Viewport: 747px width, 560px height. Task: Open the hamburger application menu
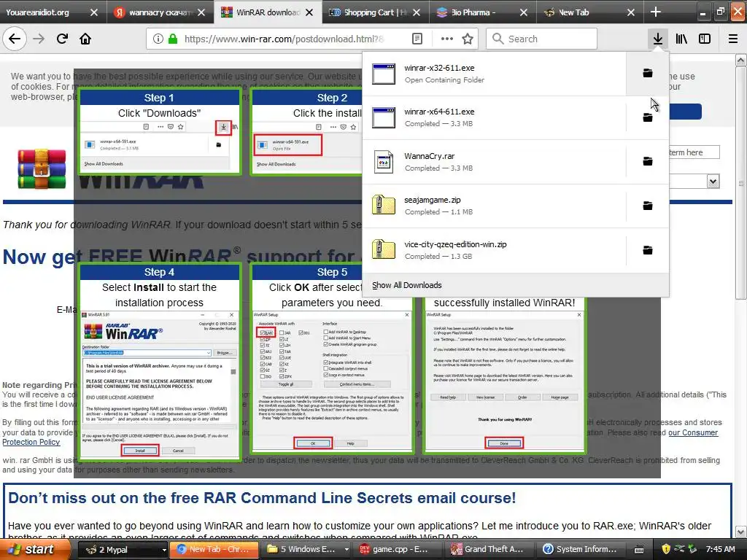733,39
